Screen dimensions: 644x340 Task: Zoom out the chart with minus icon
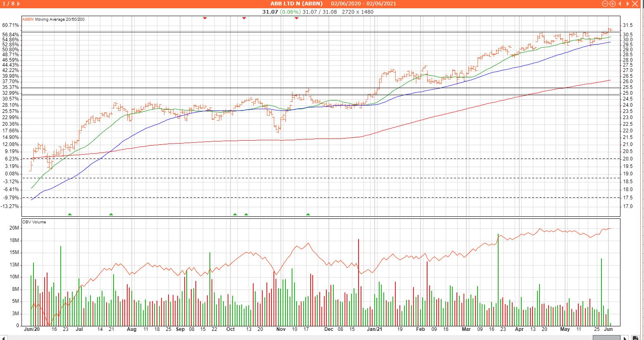coord(605,4)
